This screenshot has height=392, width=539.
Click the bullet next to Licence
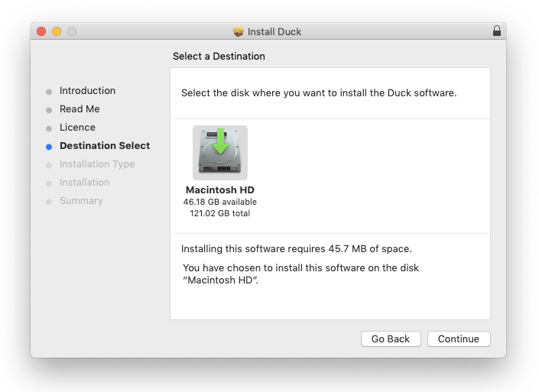(x=49, y=128)
